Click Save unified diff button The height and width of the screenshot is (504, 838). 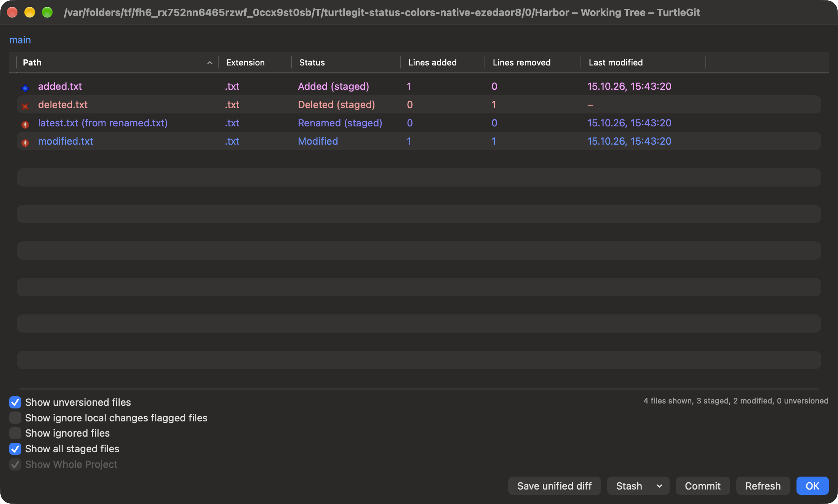pos(554,486)
